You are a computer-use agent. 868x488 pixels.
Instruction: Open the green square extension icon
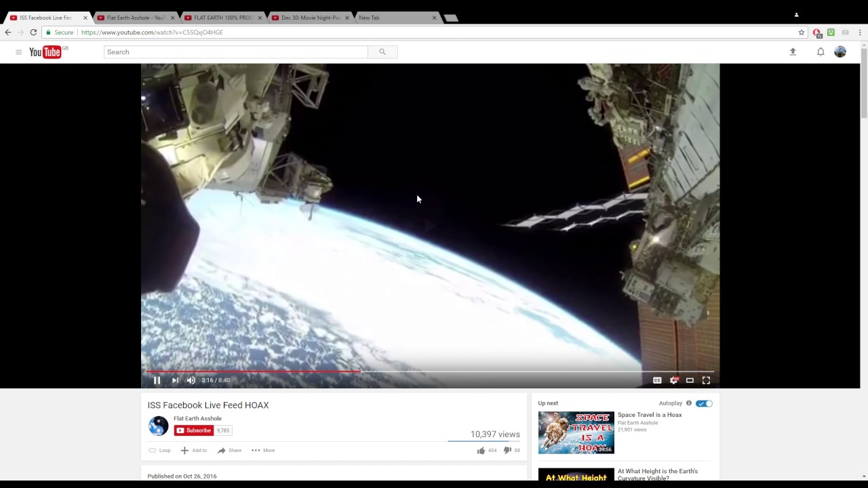[831, 32]
